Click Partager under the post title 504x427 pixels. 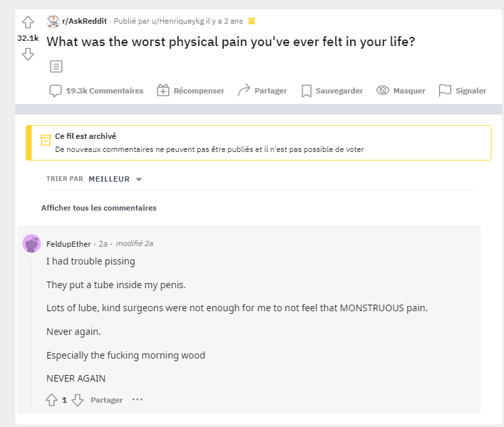[x=262, y=91]
